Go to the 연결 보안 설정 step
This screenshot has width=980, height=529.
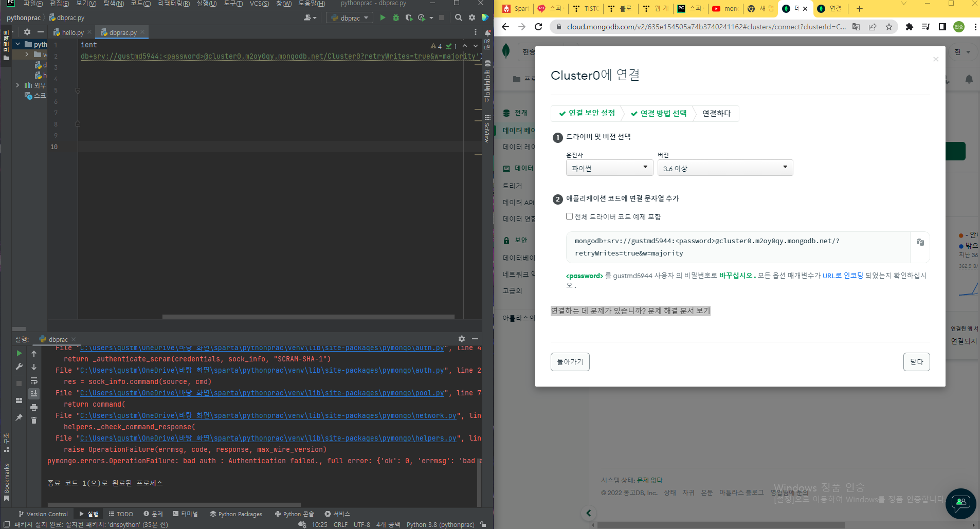coord(587,113)
